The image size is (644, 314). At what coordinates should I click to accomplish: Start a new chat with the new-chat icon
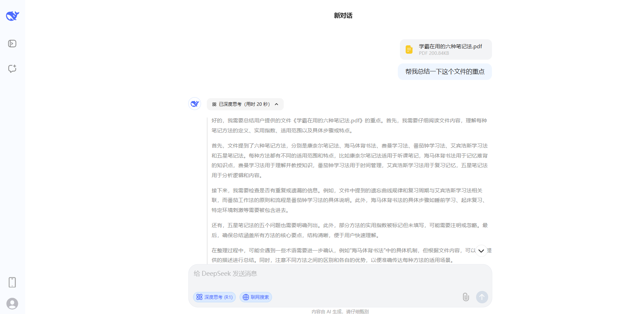(x=12, y=68)
